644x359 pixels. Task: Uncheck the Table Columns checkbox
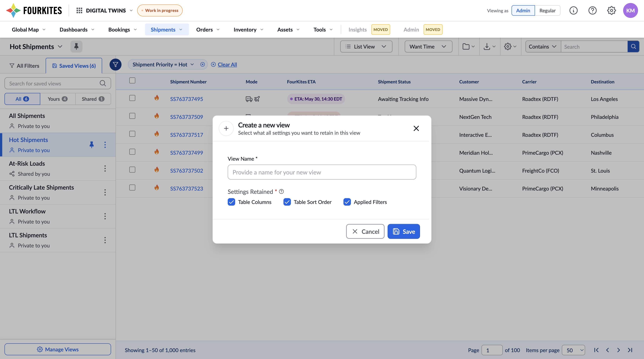click(231, 202)
